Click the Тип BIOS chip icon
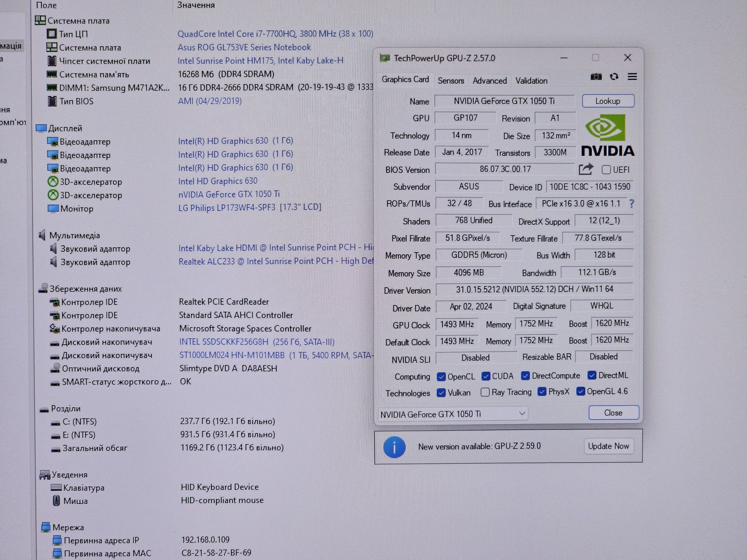This screenshot has height=560, width=747. 52,101
